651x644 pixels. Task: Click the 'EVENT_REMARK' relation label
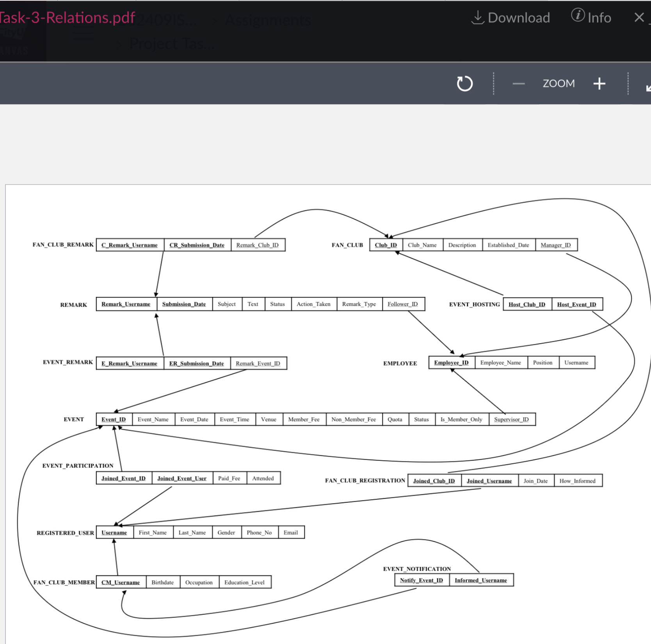(68, 362)
